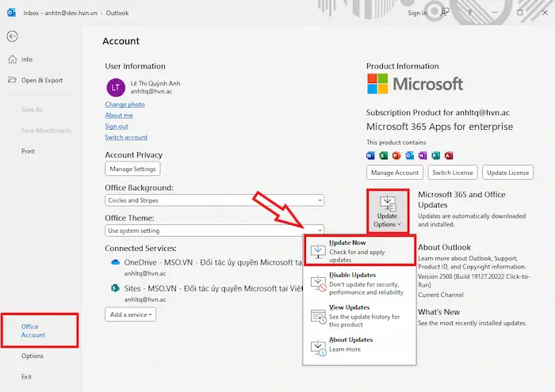Click the Microsoft logo
This screenshot has width=555, height=392.
click(x=415, y=84)
